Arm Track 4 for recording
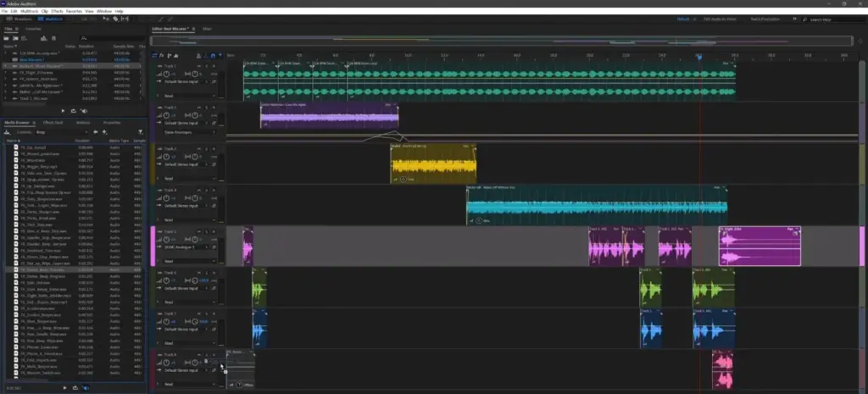The image size is (868, 394). point(214,190)
